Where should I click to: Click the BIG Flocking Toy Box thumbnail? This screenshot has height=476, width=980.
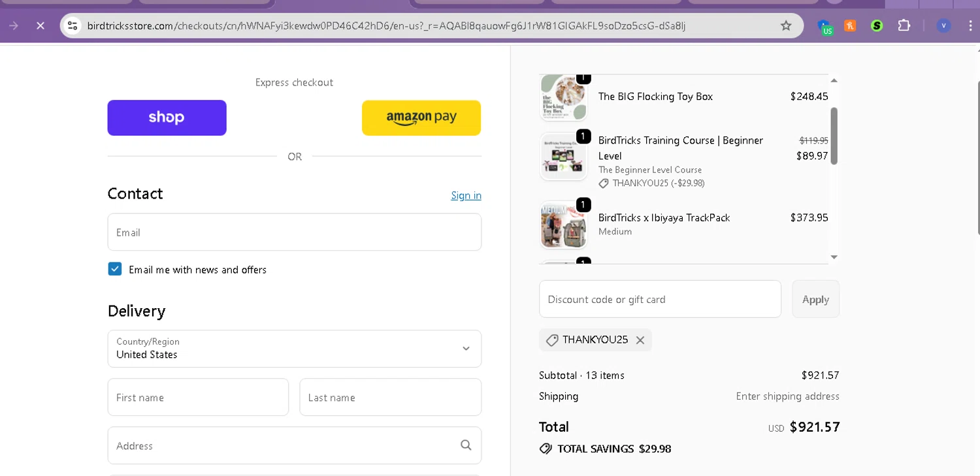[x=563, y=98]
